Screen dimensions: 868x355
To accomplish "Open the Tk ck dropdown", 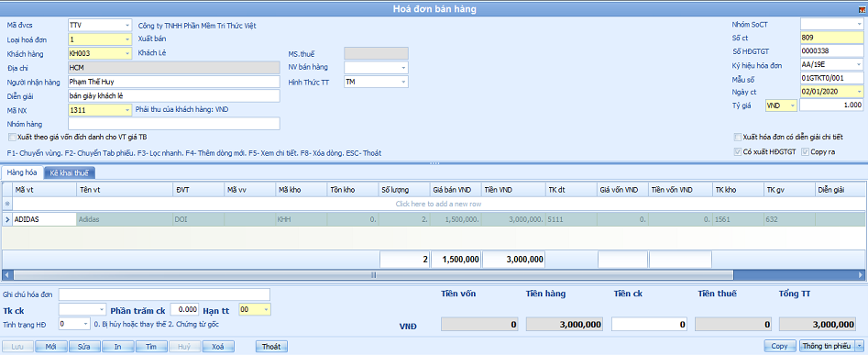I will tap(102, 309).
